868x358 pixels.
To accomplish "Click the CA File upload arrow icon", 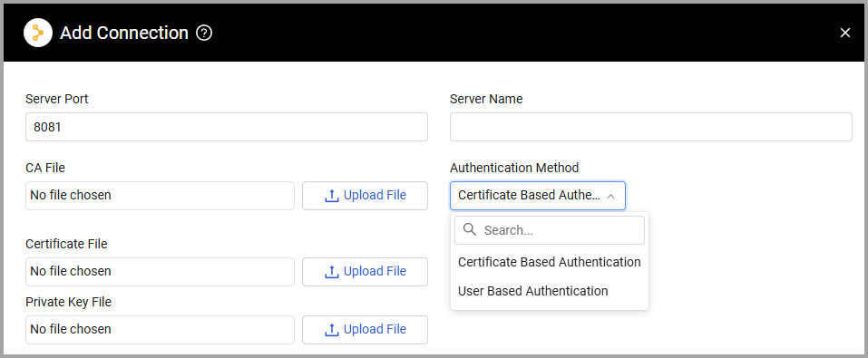I will coord(331,196).
